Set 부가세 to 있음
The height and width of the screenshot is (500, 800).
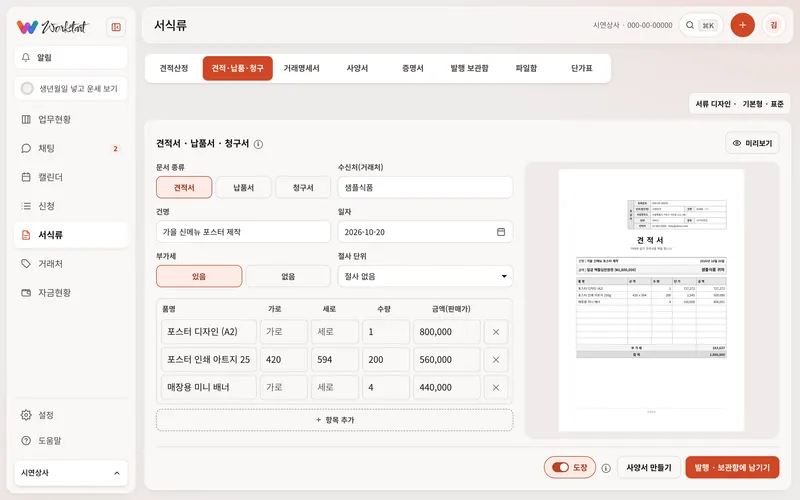(199, 276)
